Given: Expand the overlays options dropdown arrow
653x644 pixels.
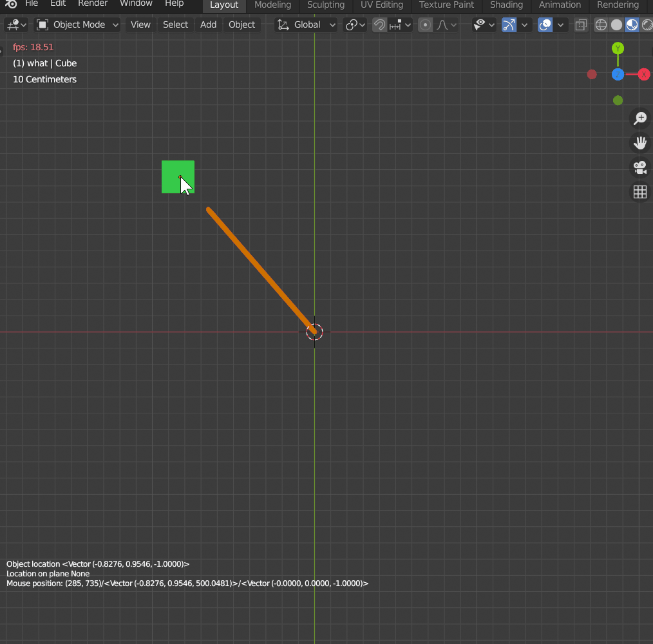Looking at the screenshot, I should click(561, 25).
